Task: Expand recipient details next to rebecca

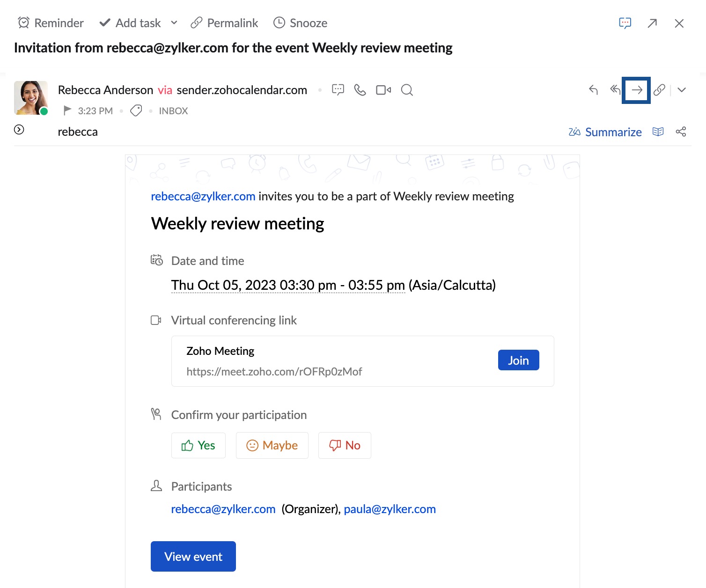Action: (19, 130)
